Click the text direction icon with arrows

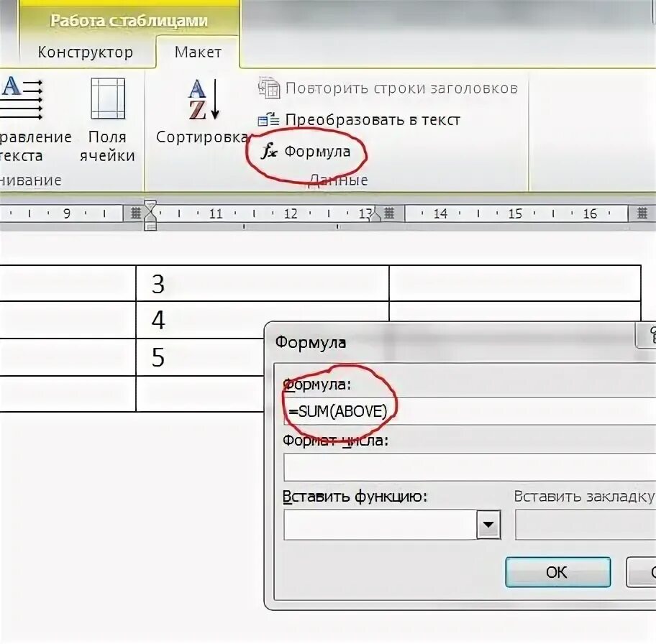coord(22,98)
